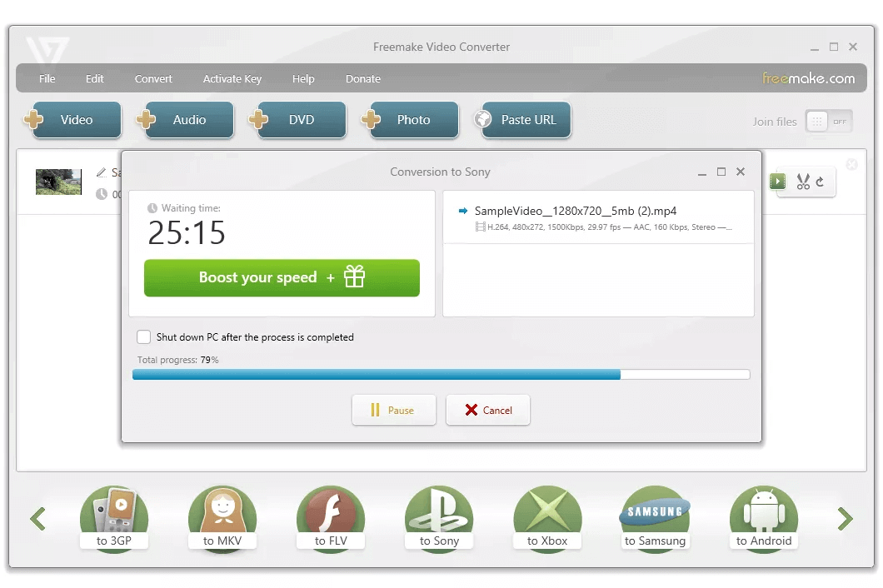Play the video with green preview icon
Viewport: 883px width, 588px height.
pyautogui.click(x=778, y=182)
